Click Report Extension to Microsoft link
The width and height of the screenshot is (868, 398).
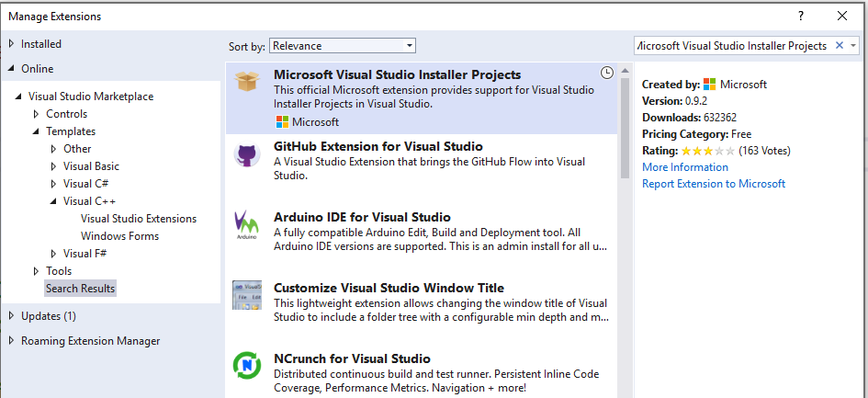click(714, 184)
